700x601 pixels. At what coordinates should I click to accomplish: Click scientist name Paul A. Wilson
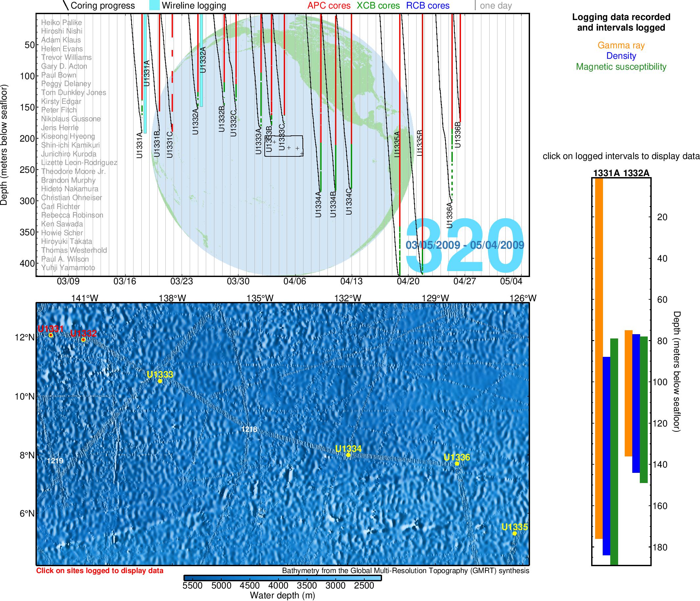click(x=65, y=259)
